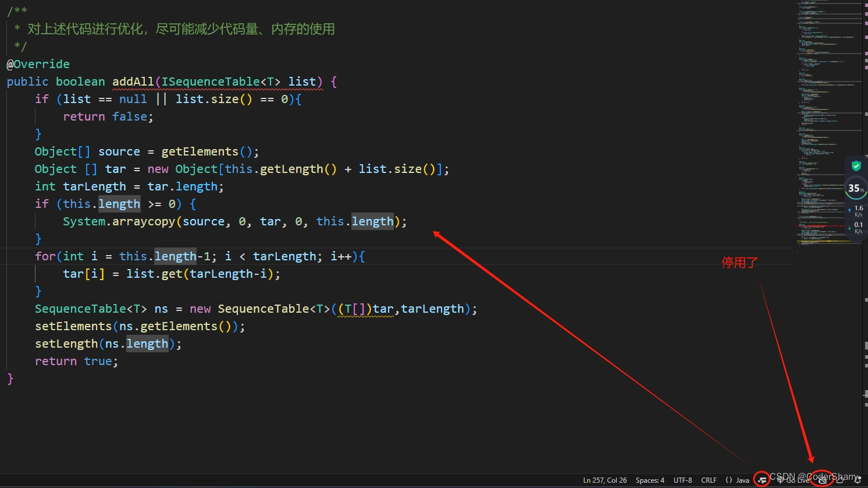Open the feedback icon in status bar
The image size is (868, 488).
pos(840,480)
